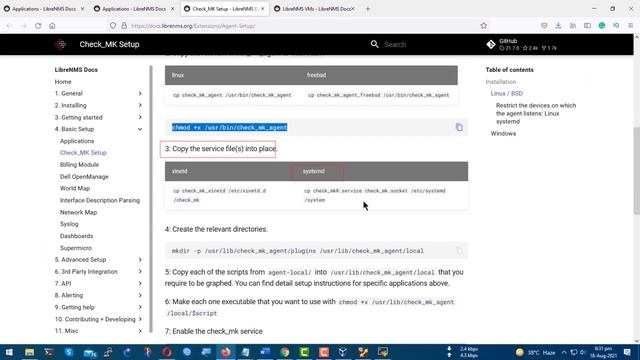Image resolution: width=640 pixels, height=360 pixels.
Task: Go back to previous page
Action: coord(9,26)
